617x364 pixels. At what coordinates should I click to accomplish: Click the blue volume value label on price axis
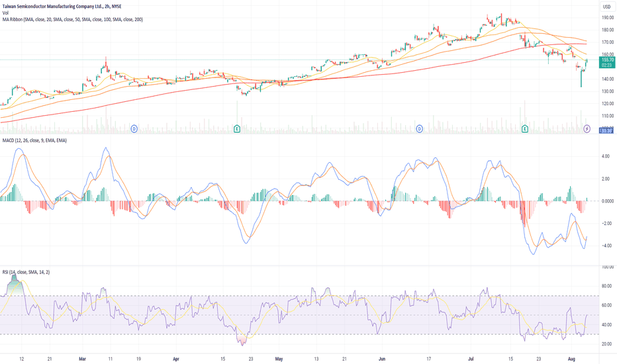[x=606, y=130]
